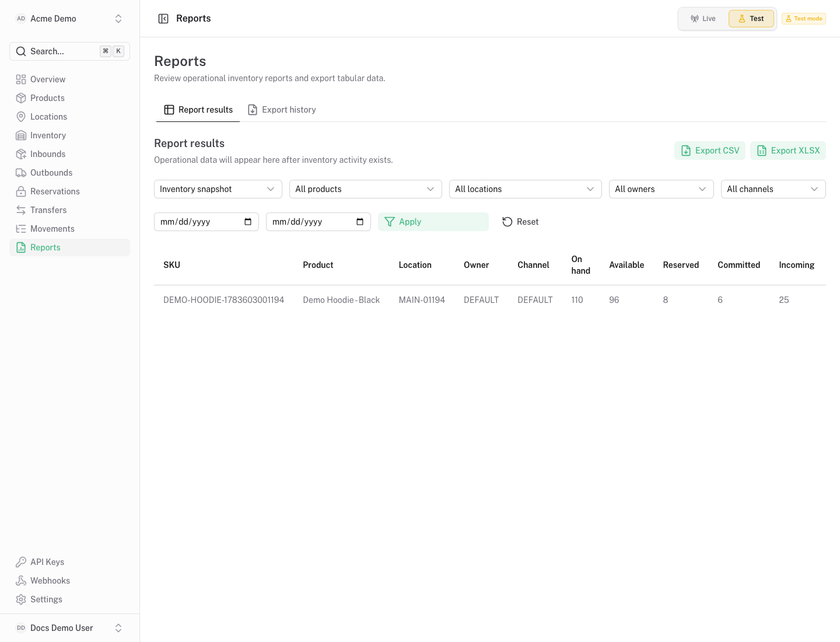Export the report as CSV
840x642 pixels.
pos(710,151)
